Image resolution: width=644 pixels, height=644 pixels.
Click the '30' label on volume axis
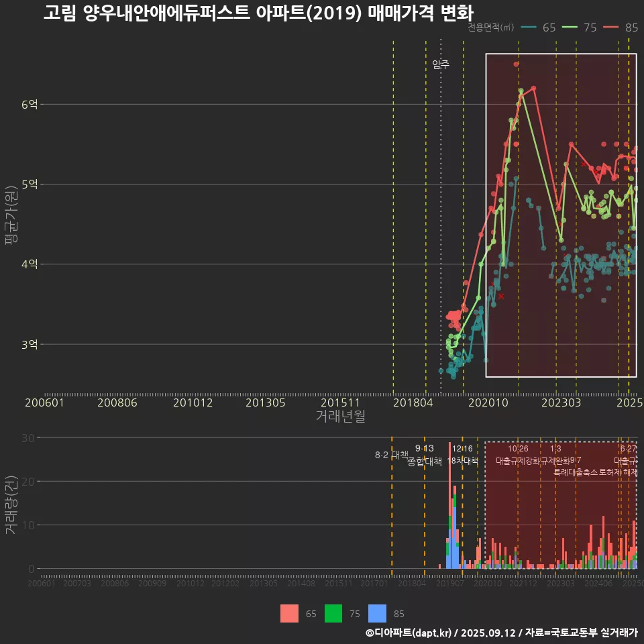point(28,438)
